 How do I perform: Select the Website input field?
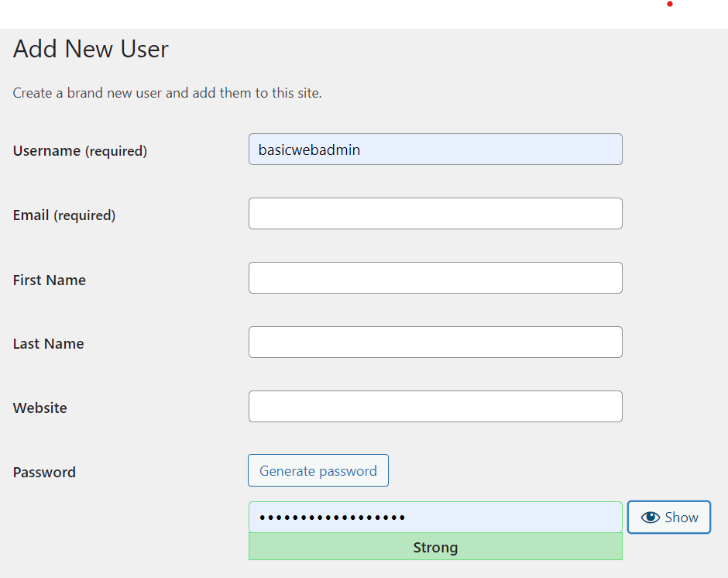coord(434,406)
